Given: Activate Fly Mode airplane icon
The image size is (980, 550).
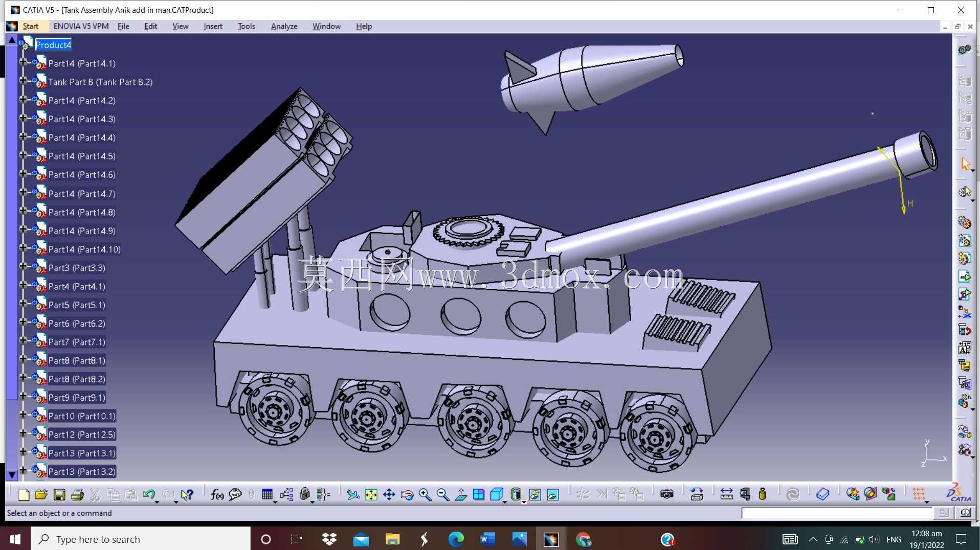Looking at the screenshot, I should pos(353,494).
